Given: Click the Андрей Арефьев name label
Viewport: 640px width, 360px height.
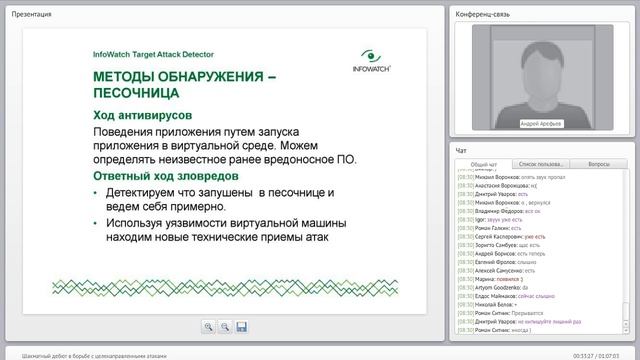Looking at the screenshot, I should tap(541, 124).
